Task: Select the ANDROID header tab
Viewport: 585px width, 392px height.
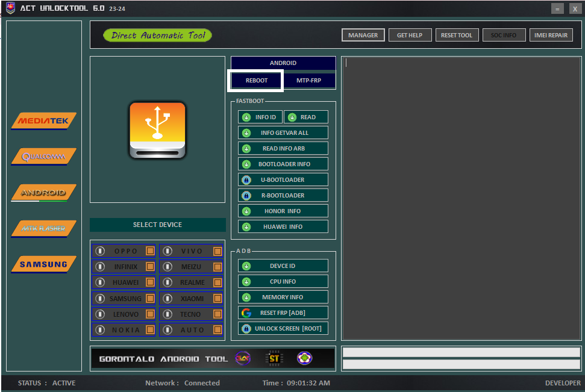Action: point(283,63)
